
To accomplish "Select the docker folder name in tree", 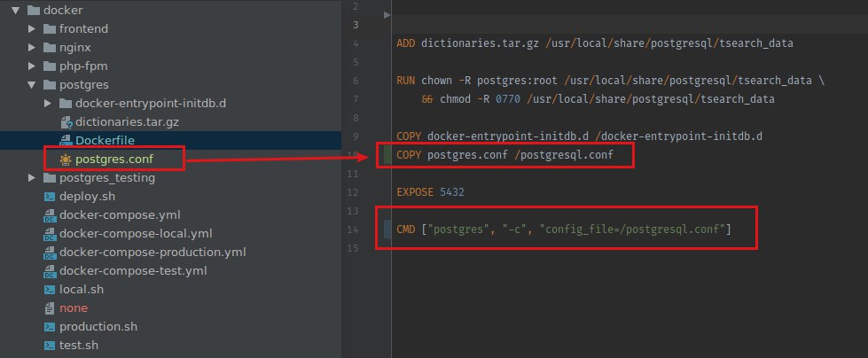I will point(63,10).
